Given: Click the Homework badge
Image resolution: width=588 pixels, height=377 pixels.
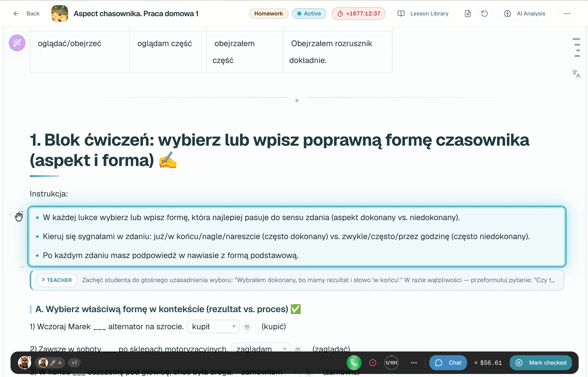Looking at the screenshot, I should [269, 14].
